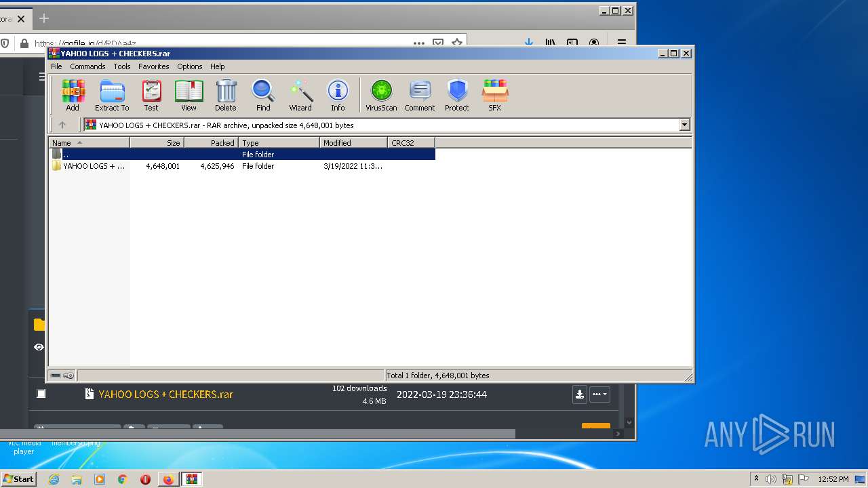Open volume control in system tray
The height and width of the screenshot is (488, 868).
tap(771, 479)
